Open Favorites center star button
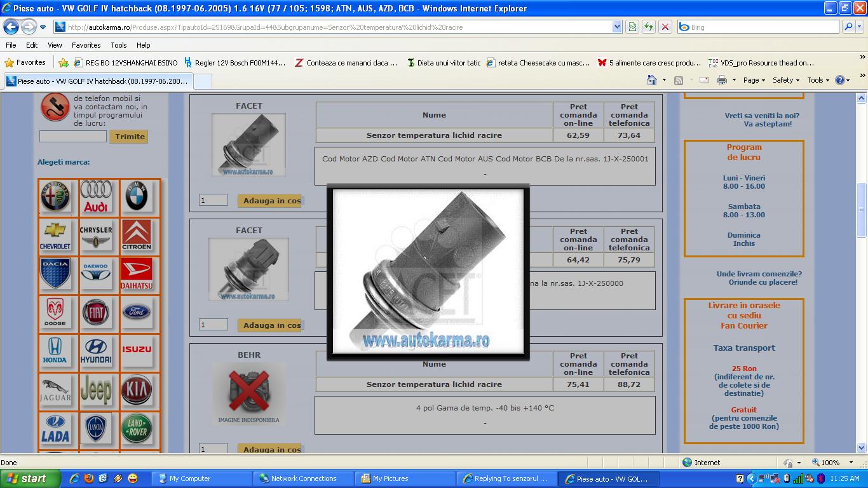Screen dimensions: 868x488 click(x=25, y=62)
